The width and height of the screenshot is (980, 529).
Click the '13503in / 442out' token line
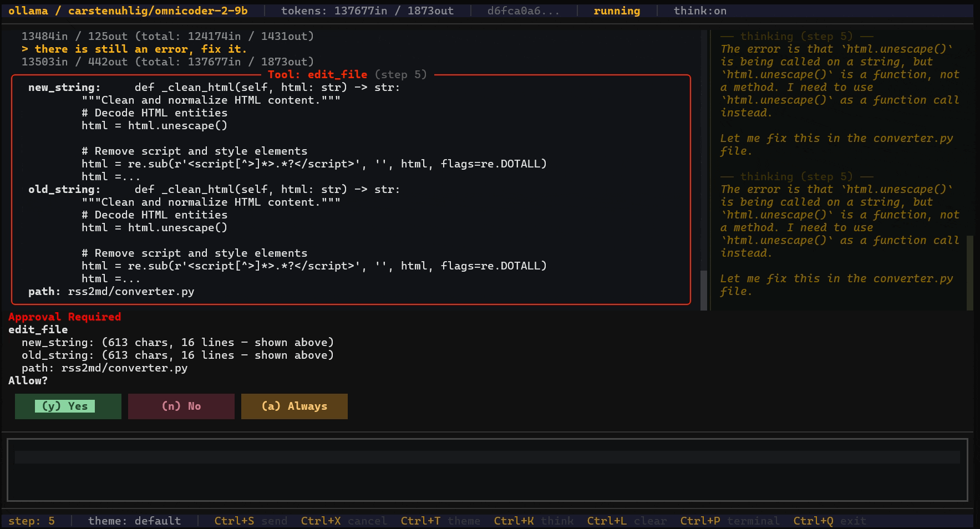(x=167, y=62)
